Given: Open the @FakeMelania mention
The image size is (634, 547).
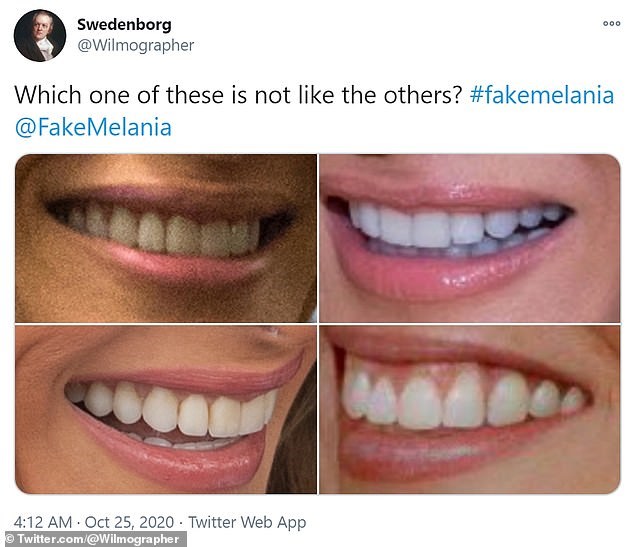Looking at the screenshot, I should [93, 128].
